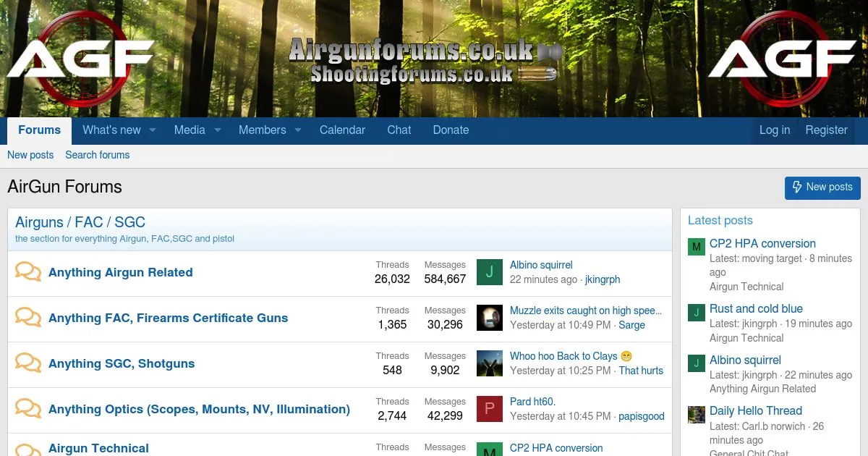The image size is (868, 456).
Task: Click the blue New posts button
Action: tap(822, 187)
